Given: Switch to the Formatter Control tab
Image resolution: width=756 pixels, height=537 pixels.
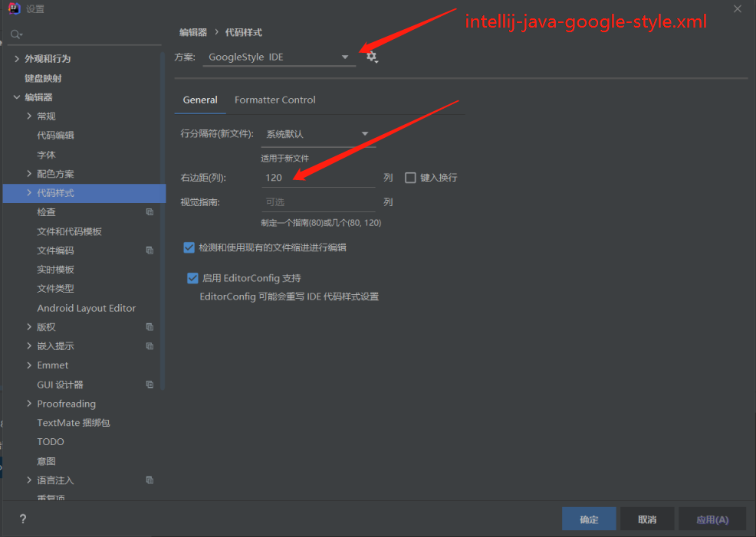Looking at the screenshot, I should coord(274,100).
